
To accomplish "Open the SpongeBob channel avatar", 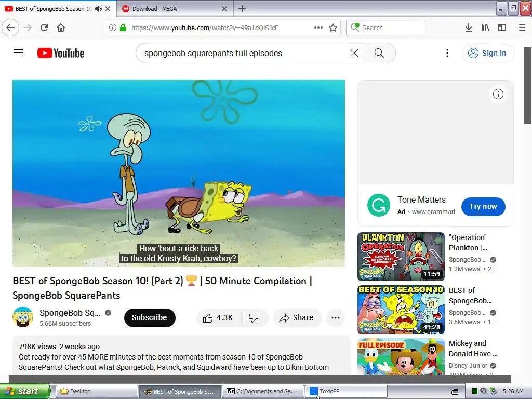I will [23, 317].
